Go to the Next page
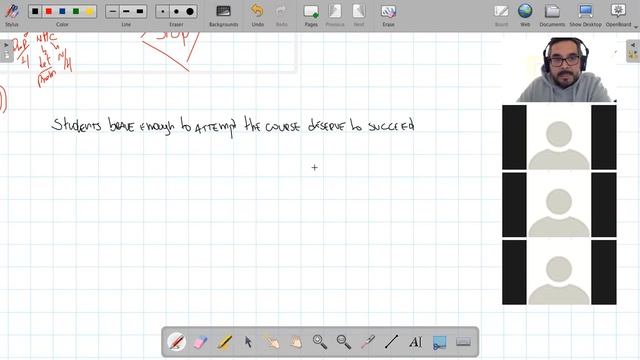This screenshot has width=640, height=360. point(359,15)
